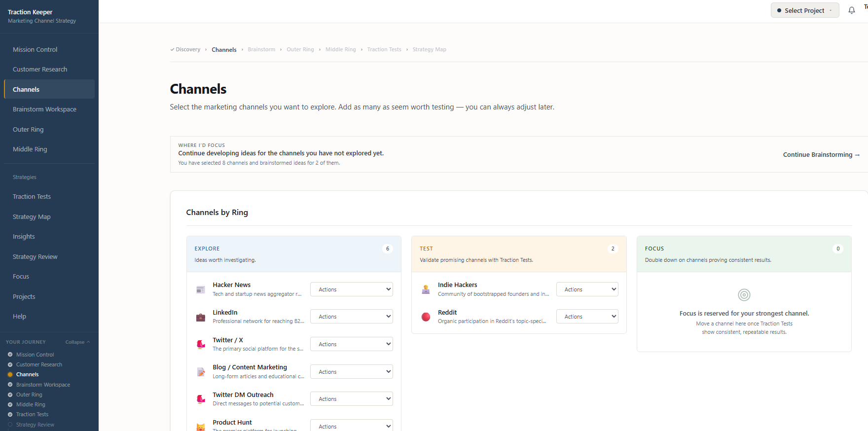868x431 pixels.
Task: Click Discovery breadcrumb step
Action: pos(185,49)
